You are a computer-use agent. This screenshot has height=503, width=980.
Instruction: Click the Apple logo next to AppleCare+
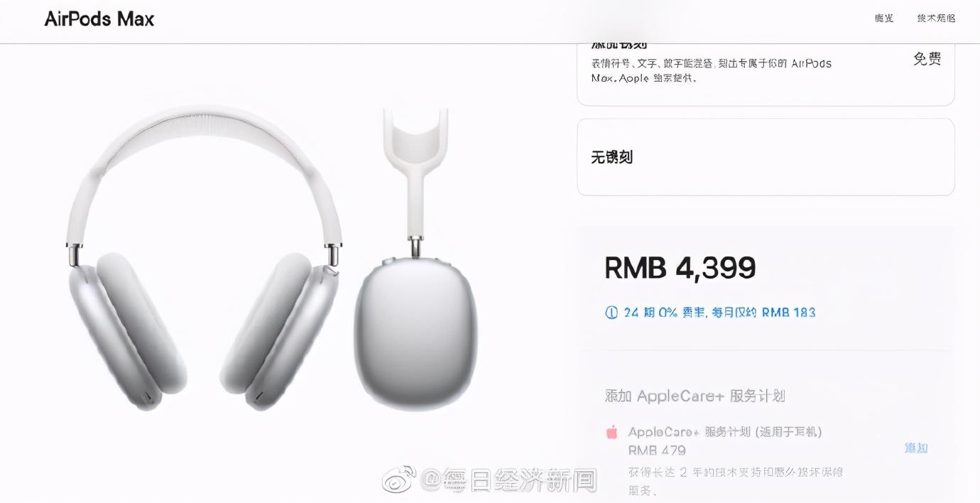coord(611,432)
